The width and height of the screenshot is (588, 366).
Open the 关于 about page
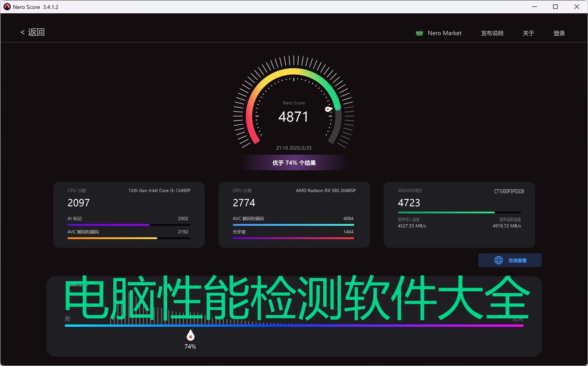(x=528, y=33)
